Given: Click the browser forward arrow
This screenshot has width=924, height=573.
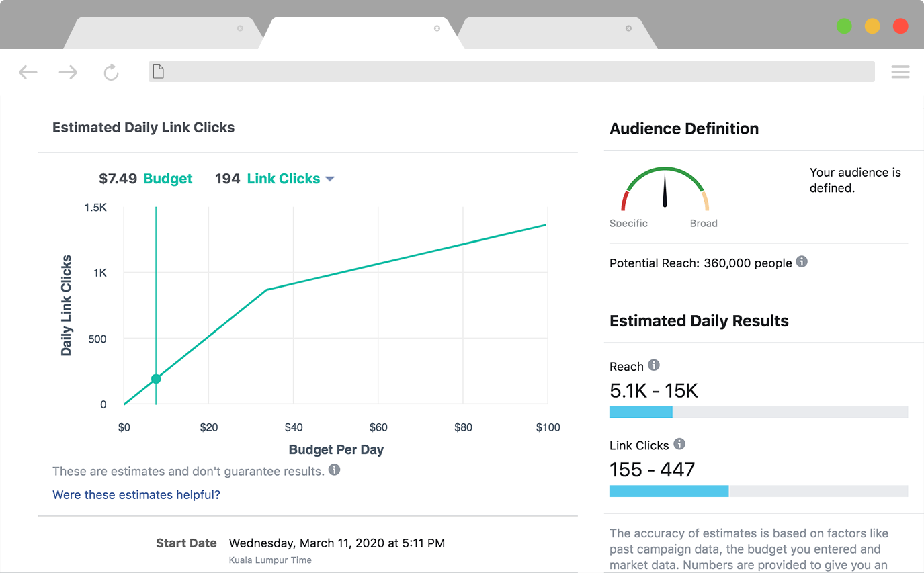Looking at the screenshot, I should tap(68, 72).
